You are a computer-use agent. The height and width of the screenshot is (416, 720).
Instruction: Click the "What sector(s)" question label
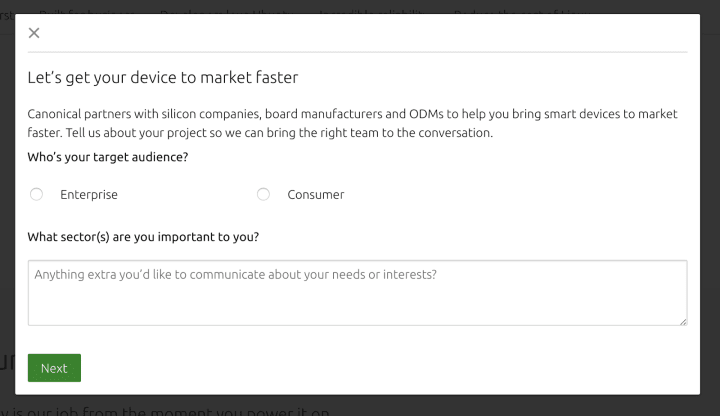(143, 237)
